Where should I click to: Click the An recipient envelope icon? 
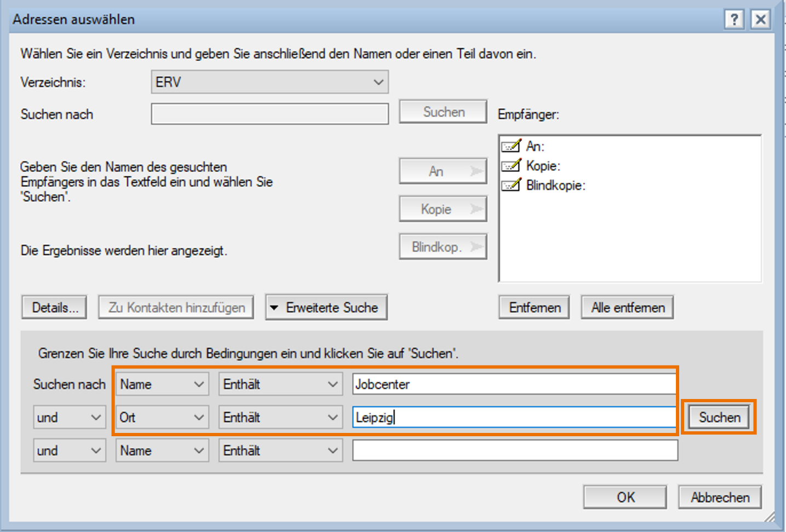(x=511, y=146)
